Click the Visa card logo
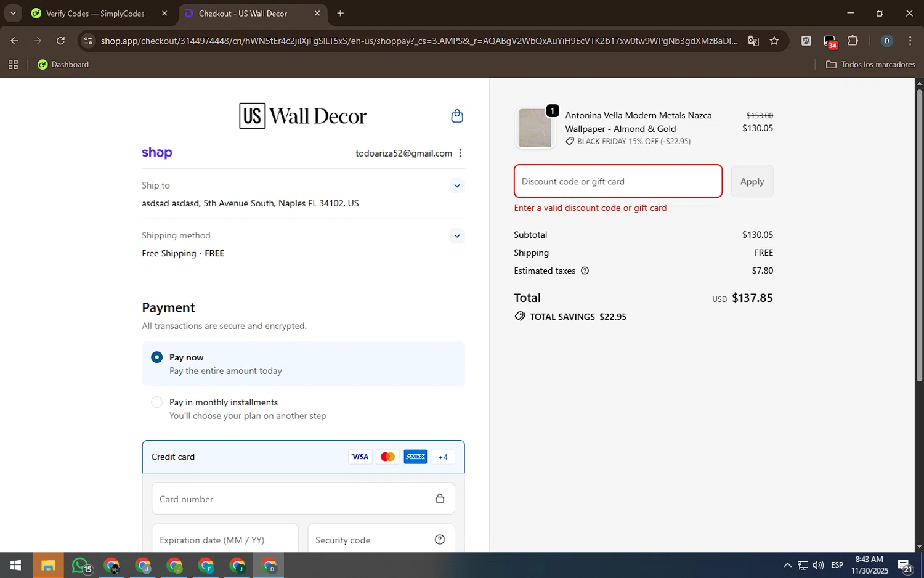 click(x=360, y=457)
